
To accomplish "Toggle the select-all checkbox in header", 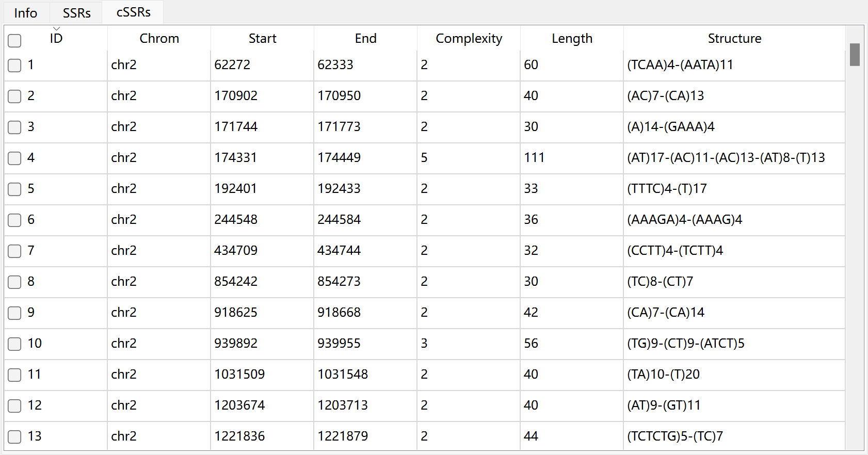I will click(14, 40).
